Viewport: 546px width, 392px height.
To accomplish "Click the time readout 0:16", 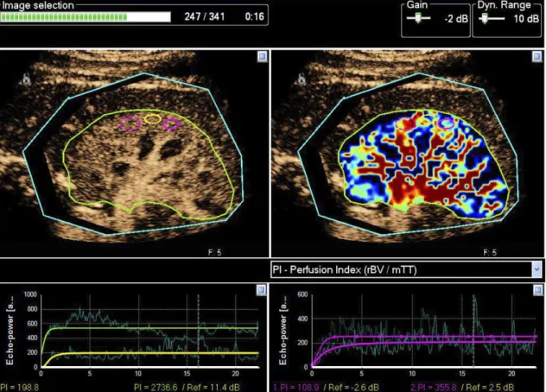I will 254,16.
